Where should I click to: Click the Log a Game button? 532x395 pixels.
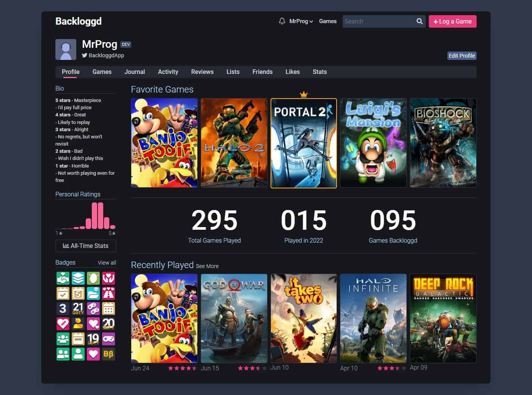[x=452, y=21]
